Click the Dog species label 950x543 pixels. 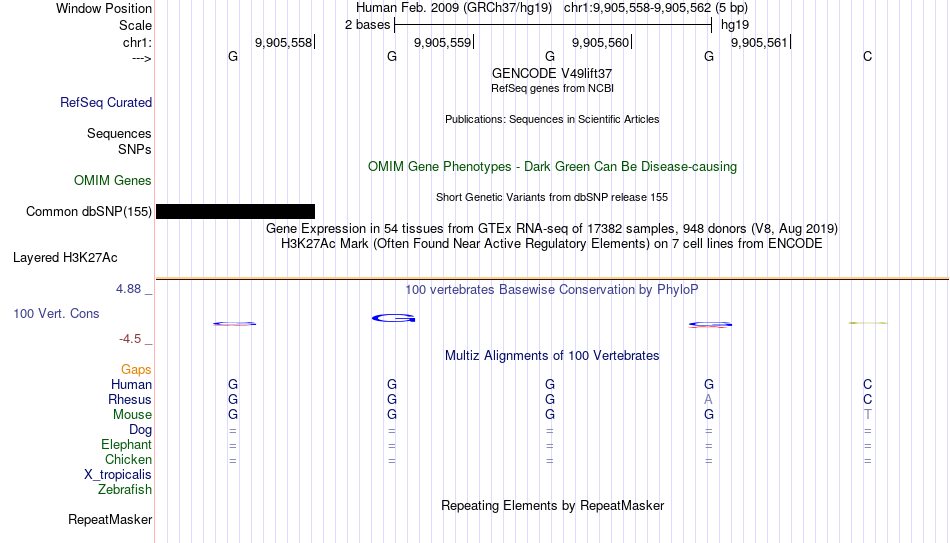pyautogui.click(x=141, y=430)
